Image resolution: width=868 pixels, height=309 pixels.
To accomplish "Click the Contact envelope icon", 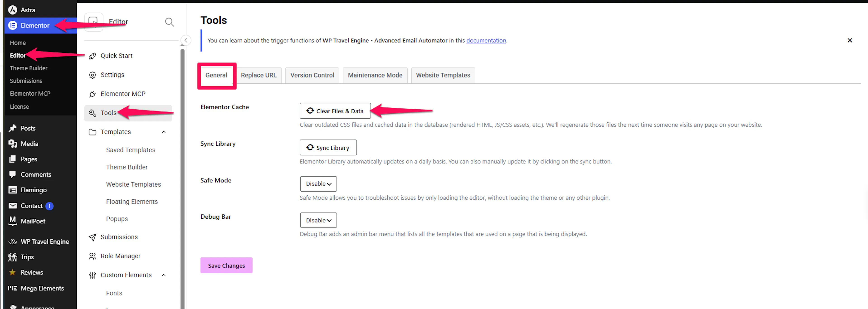I will [12, 206].
